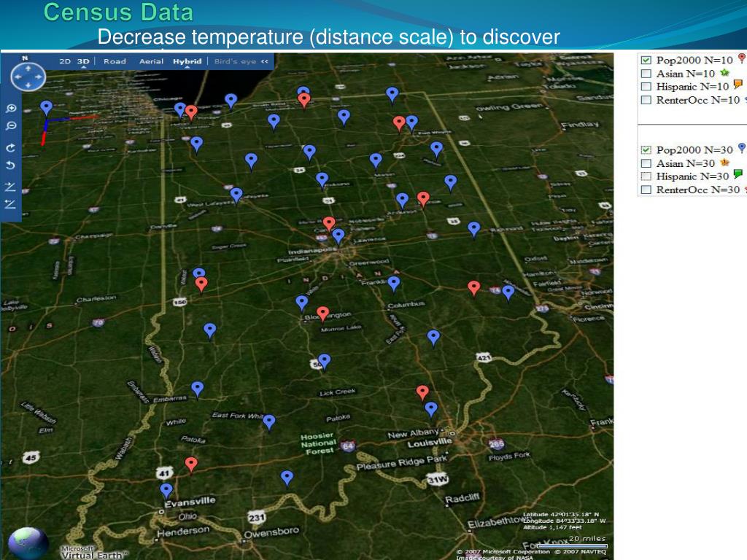Rotate the map clockwise

coord(11,147)
